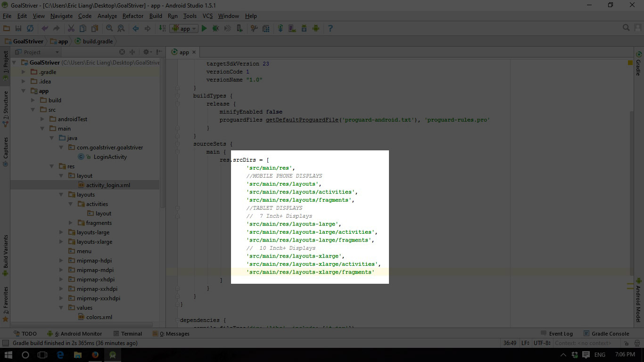Image resolution: width=644 pixels, height=362 pixels.
Task: Expand the .gradle folder
Action: (24, 72)
